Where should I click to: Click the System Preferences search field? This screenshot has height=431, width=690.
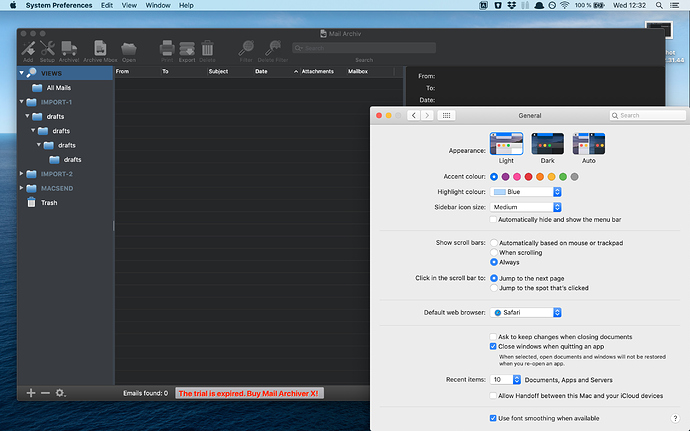point(648,115)
